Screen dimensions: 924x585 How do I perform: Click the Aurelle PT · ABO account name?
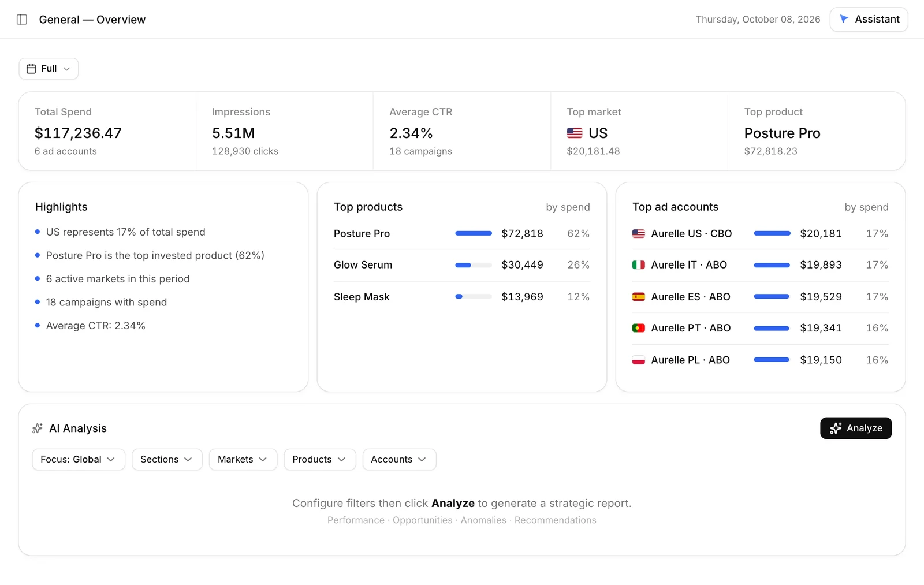tap(691, 328)
